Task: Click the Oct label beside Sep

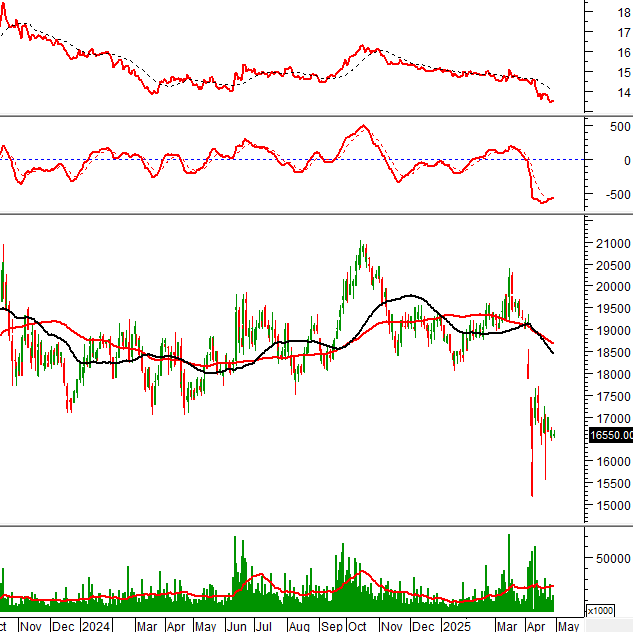Action: pos(357,626)
